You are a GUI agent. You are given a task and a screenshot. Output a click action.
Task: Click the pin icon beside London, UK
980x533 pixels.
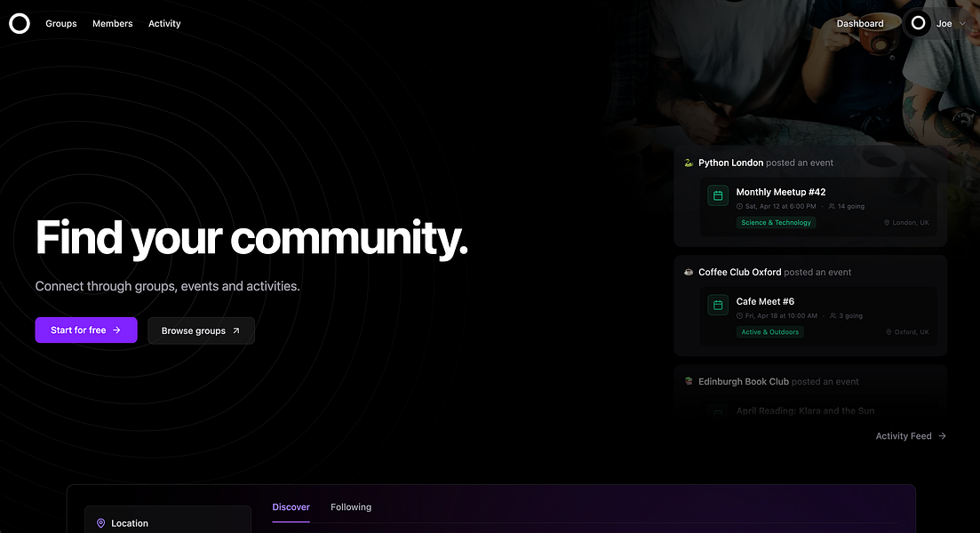[887, 222]
